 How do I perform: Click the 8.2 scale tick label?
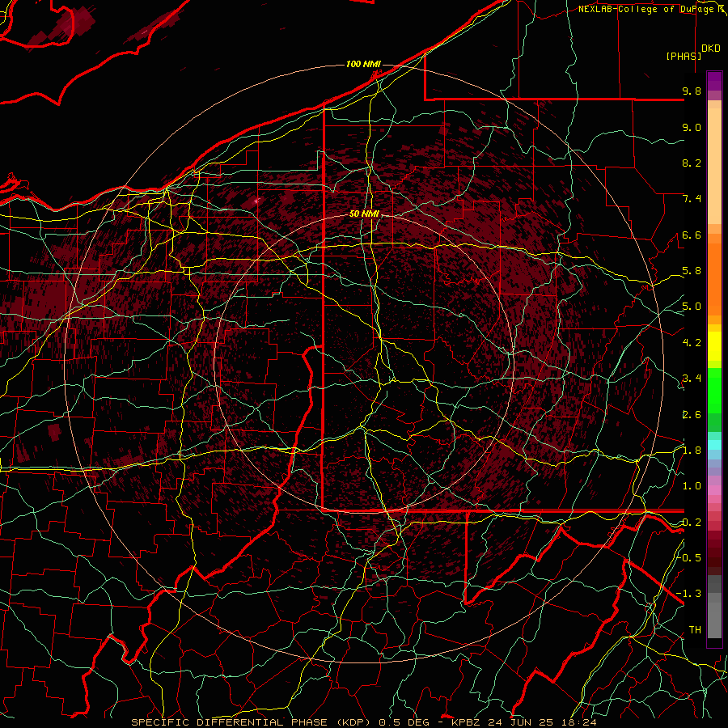pos(692,163)
